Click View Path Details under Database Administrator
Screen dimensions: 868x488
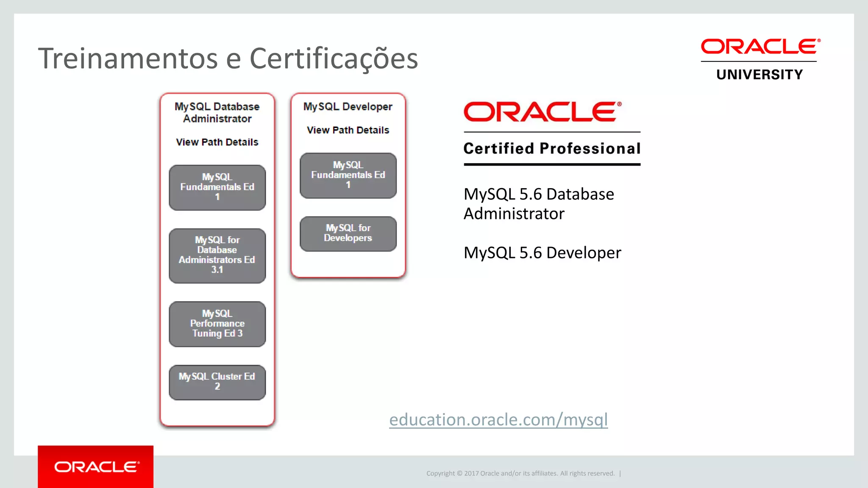point(217,142)
